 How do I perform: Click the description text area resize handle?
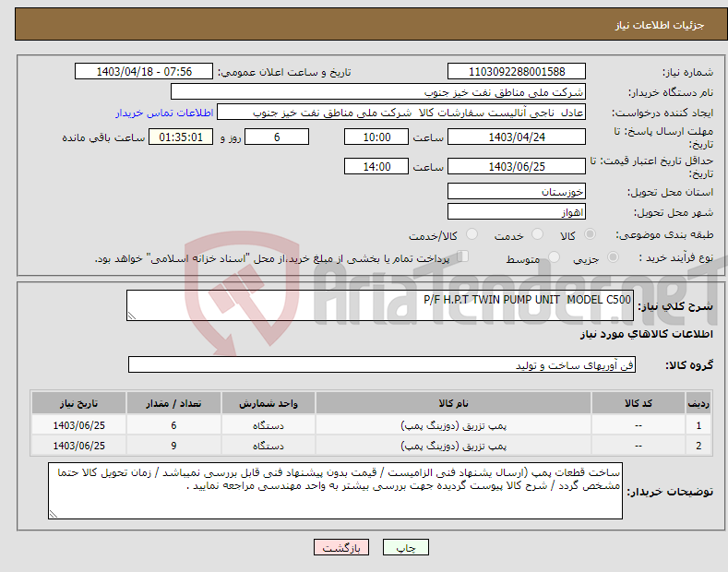(x=132, y=316)
